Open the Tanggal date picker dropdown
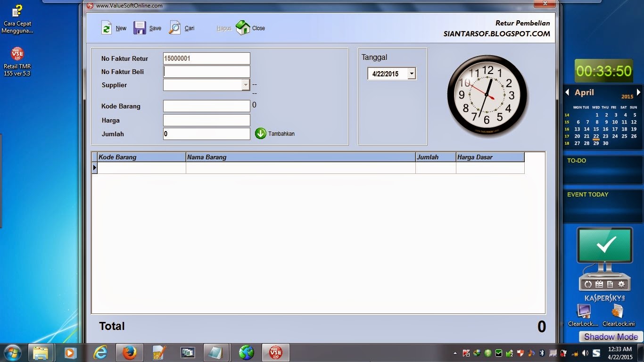This screenshot has height=362, width=644. click(412, 74)
